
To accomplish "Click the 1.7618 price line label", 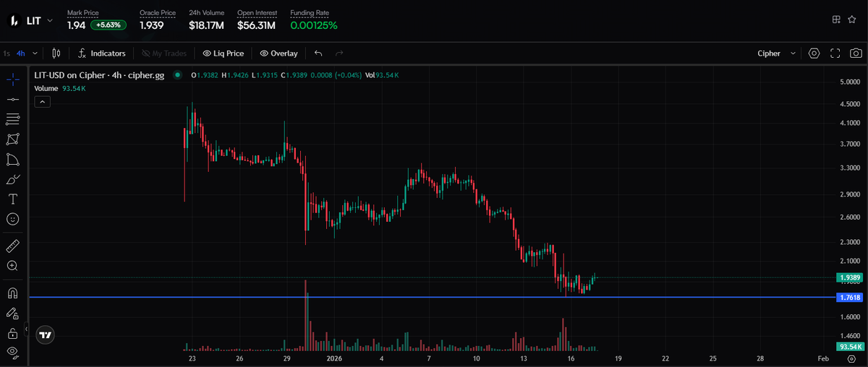I will click(849, 297).
